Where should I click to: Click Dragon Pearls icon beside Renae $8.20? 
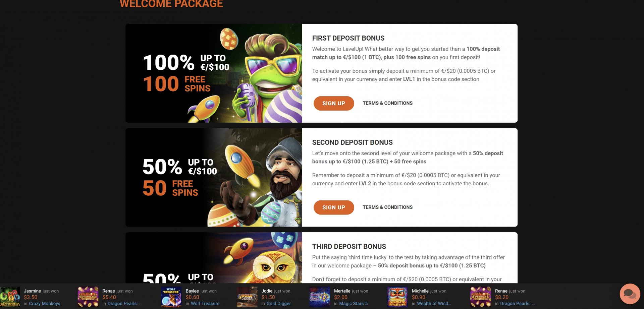[x=480, y=297]
